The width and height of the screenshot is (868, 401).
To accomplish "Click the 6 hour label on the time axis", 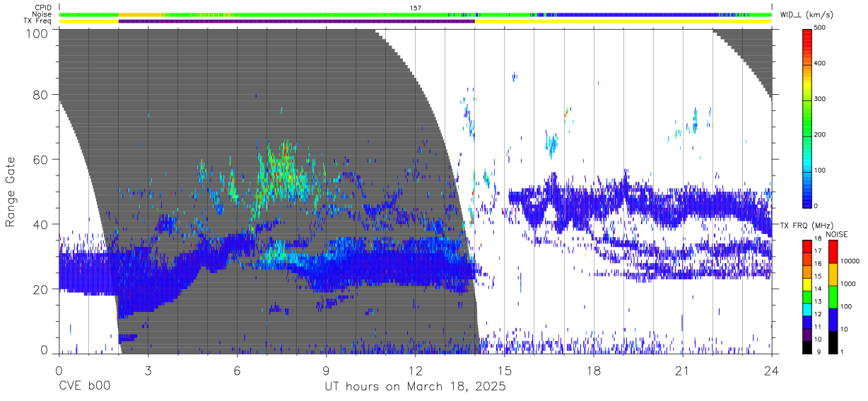I will tap(237, 371).
